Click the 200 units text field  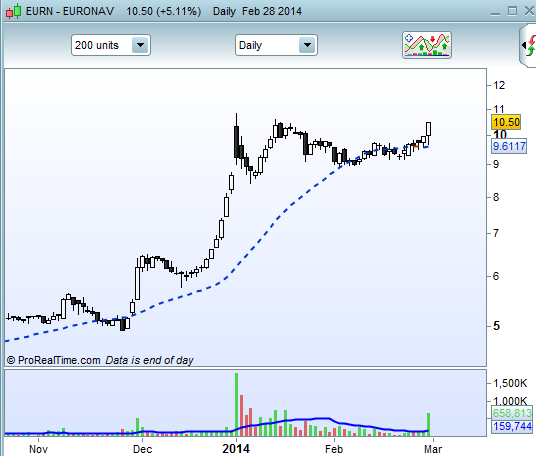tap(102, 45)
